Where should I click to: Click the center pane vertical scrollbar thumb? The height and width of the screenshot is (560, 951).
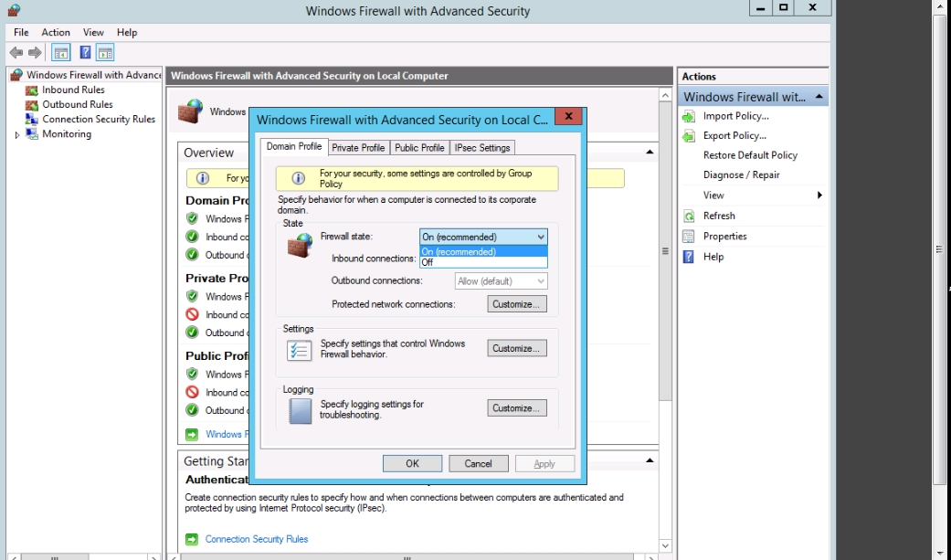(x=665, y=251)
